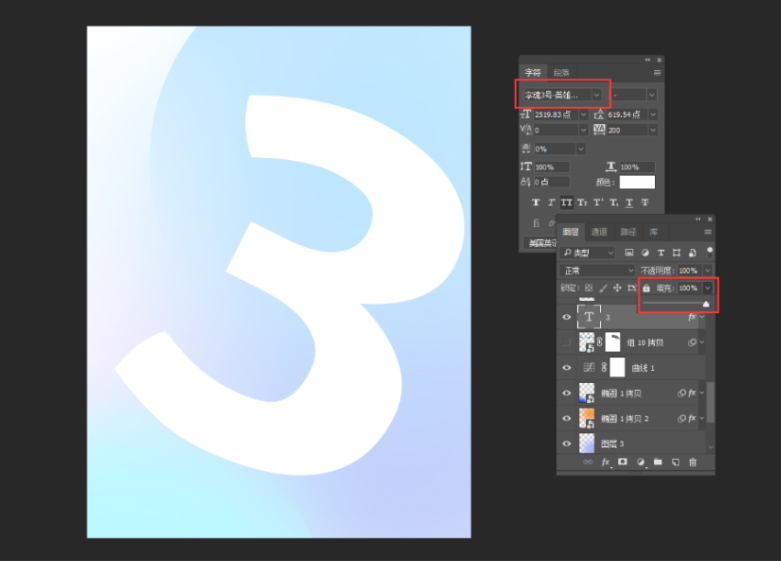Open the layers panel menu icon
The width and height of the screenshot is (781, 561).
click(x=708, y=232)
